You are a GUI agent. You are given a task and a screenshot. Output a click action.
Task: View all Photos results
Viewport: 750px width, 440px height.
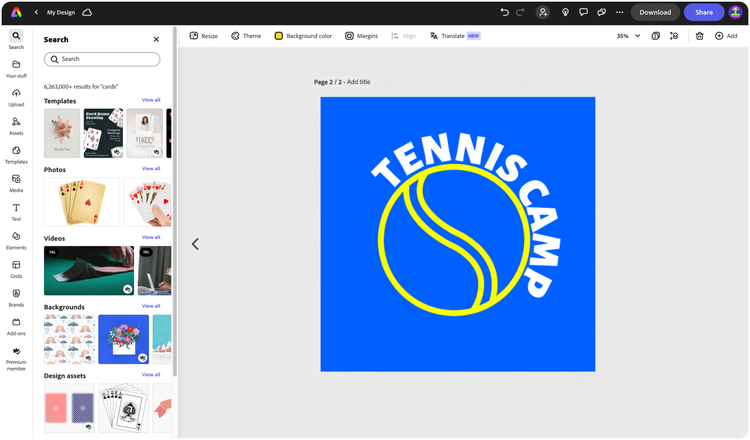pos(151,168)
